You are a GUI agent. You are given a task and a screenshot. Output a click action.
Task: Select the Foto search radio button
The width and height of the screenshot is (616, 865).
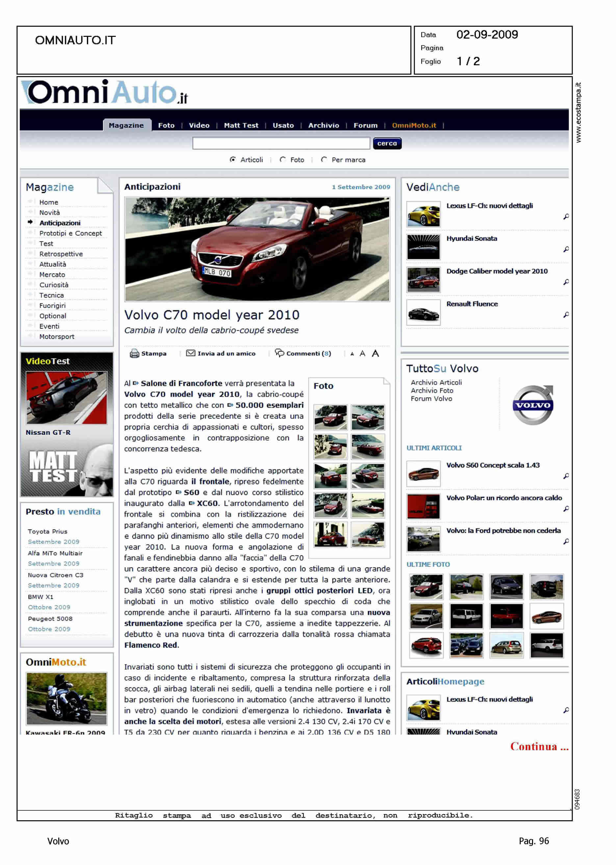(x=283, y=160)
